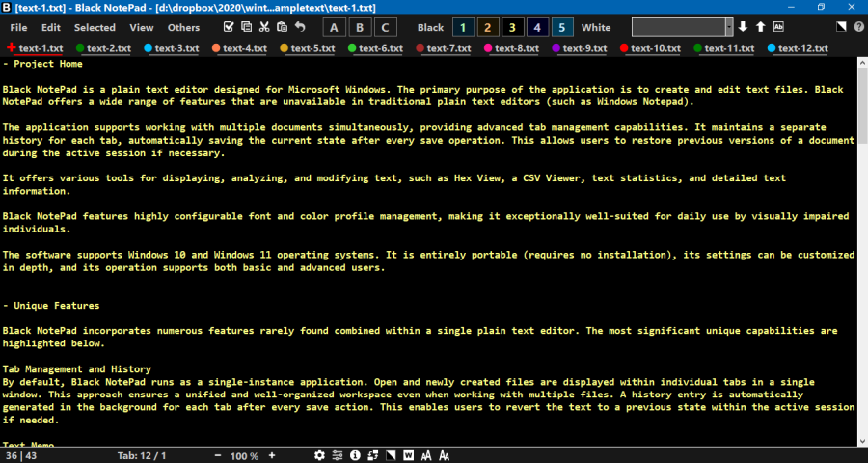Open the Others menu

[x=183, y=28]
